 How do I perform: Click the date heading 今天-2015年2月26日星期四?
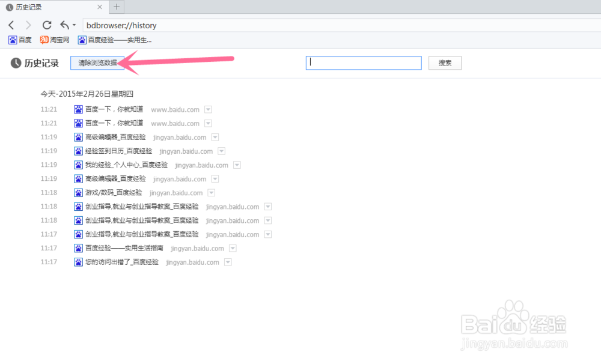point(87,94)
